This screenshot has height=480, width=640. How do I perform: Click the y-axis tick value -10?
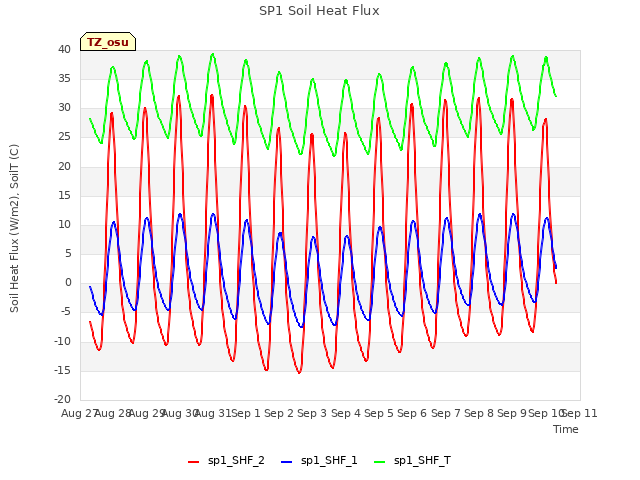tap(62, 341)
